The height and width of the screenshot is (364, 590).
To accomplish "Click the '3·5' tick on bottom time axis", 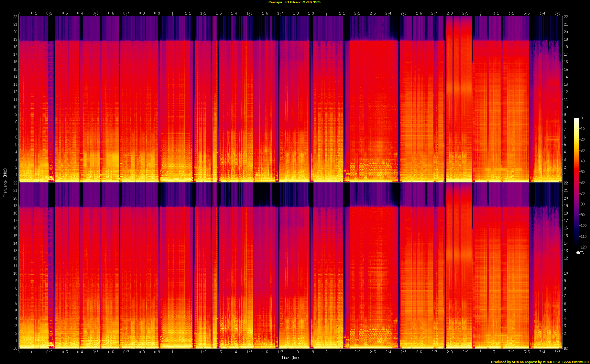I will pyautogui.click(x=557, y=352).
